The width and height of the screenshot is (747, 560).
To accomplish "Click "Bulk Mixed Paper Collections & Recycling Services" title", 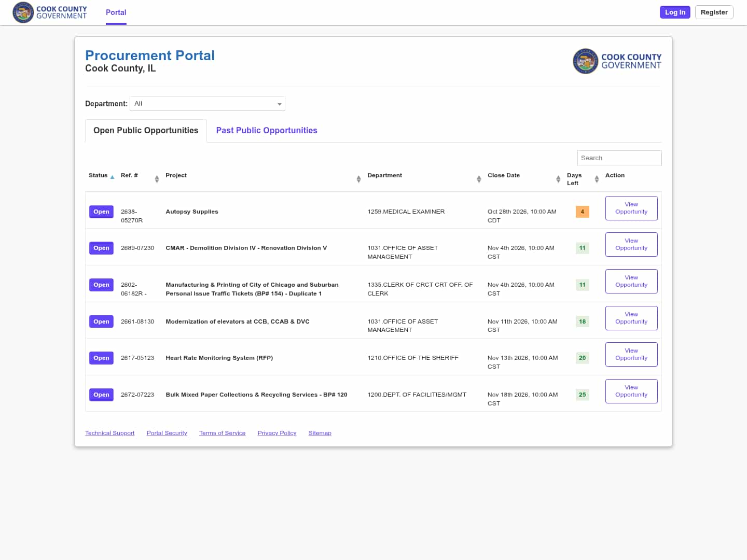I will (256, 395).
